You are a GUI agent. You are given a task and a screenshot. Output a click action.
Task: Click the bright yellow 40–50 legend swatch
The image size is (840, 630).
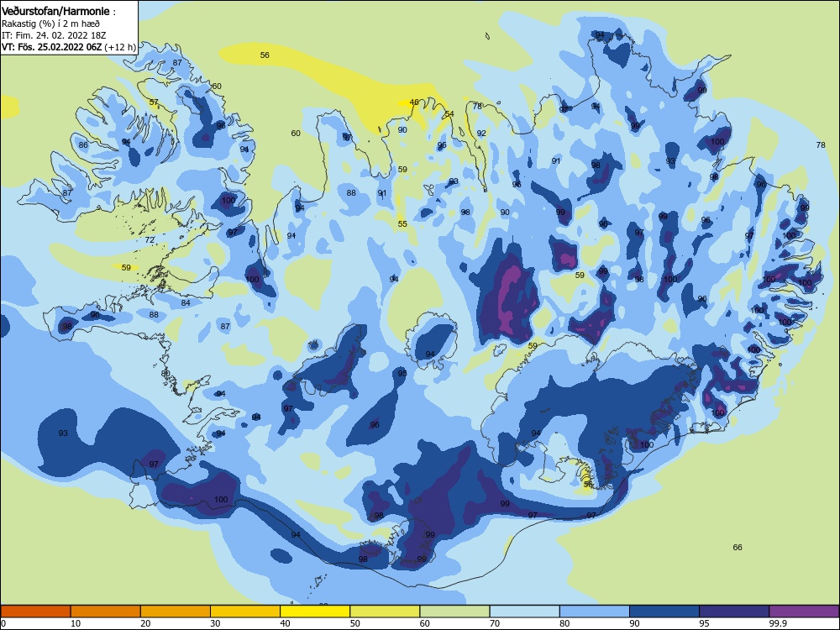(x=315, y=612)
